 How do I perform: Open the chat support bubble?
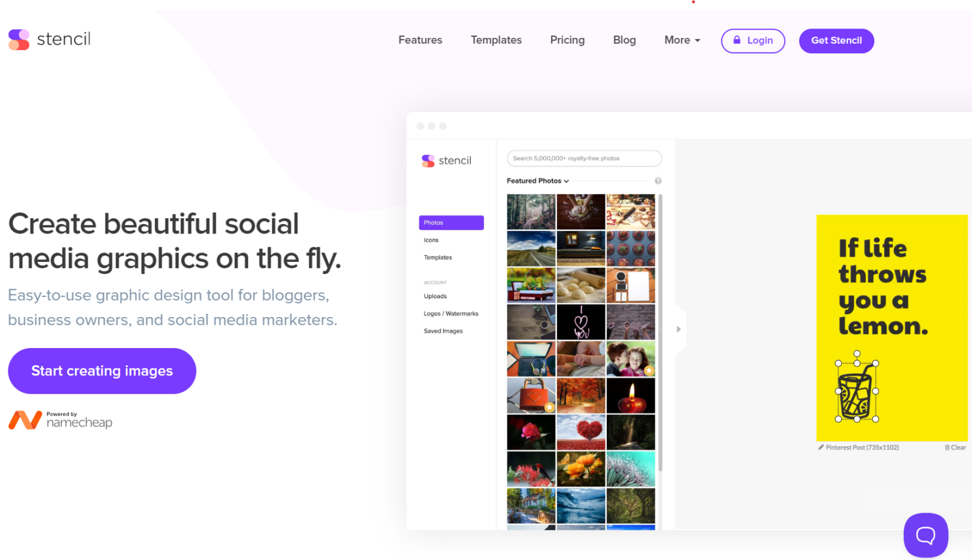(x=925, y=535)
